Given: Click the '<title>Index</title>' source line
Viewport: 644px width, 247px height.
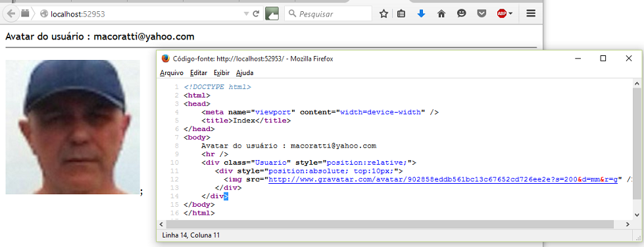Looking at the screenshot, I should 246,121.
